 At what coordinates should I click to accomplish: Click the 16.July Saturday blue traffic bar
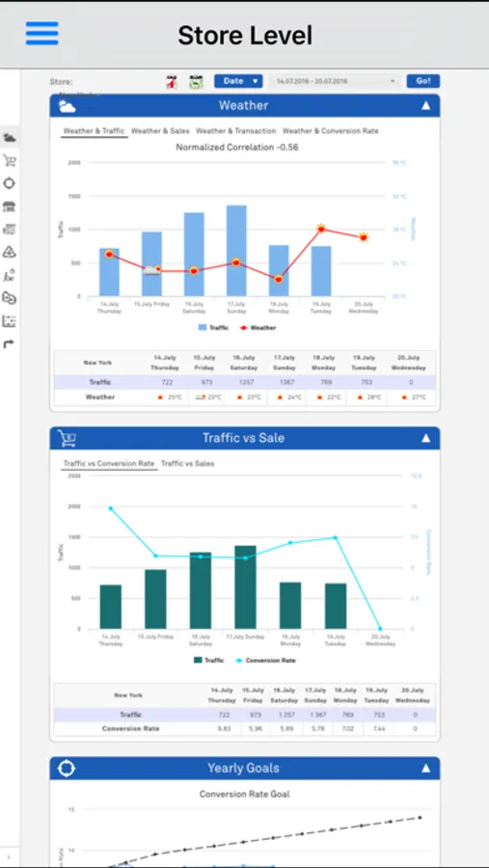click(x=194, y=254)
